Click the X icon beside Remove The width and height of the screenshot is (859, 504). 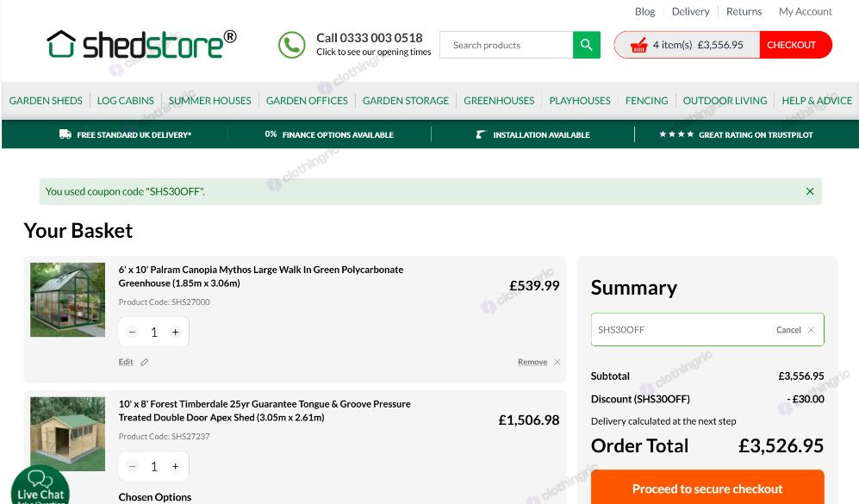557,362
